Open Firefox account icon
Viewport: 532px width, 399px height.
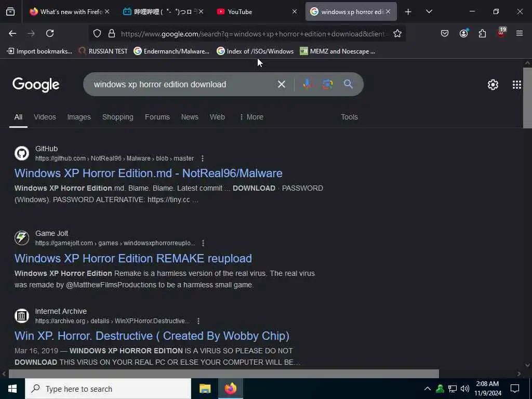pyautogui.click(x=463, y=33)
